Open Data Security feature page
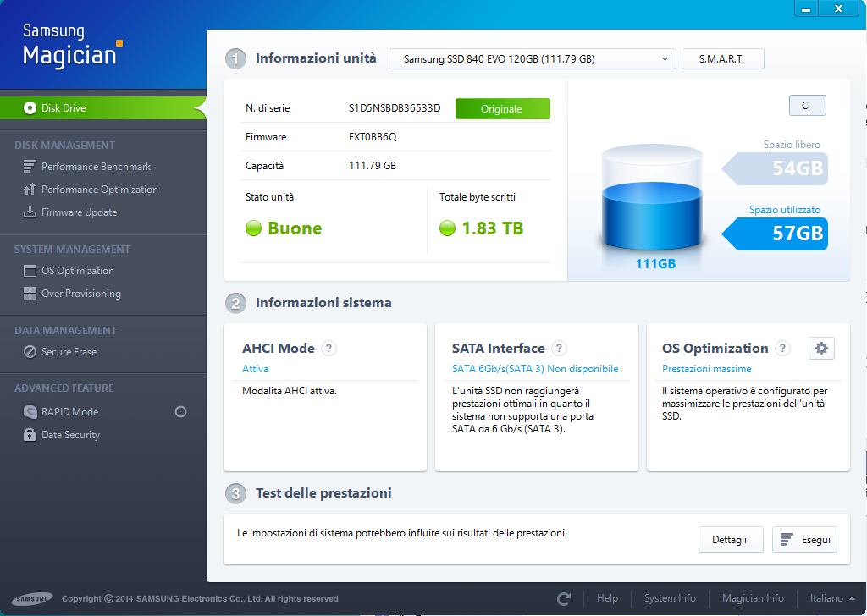This screenshot has width=867, height=616. pos(71,435)
